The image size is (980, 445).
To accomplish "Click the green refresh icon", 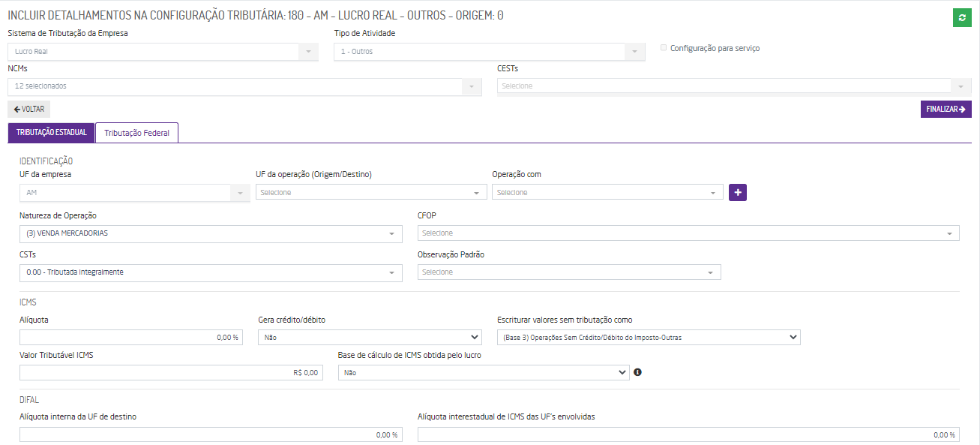I will [962, 18].
